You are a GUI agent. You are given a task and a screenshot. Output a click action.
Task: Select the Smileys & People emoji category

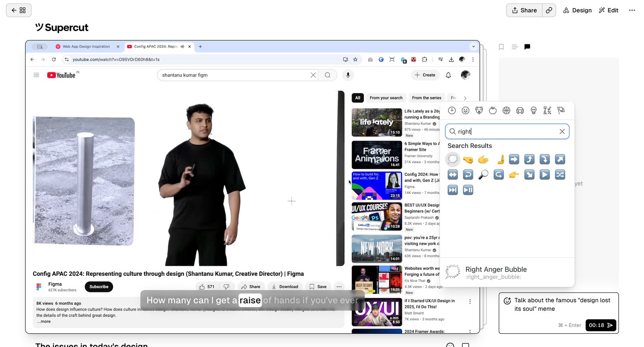[466, 110]
